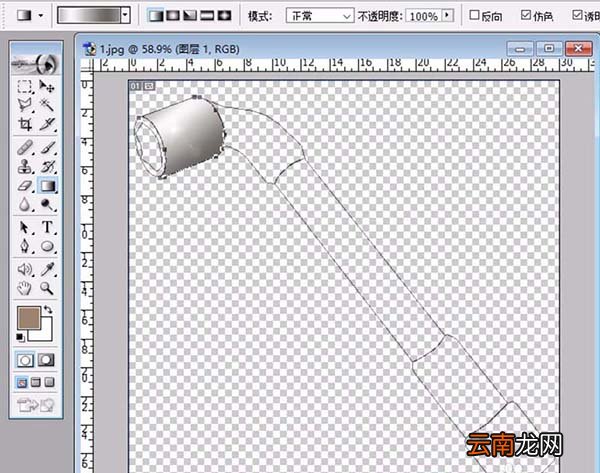600x473 pixels.
Task: Select the History Brush tool
Action: pyautogui.click(x=47, y=167)
